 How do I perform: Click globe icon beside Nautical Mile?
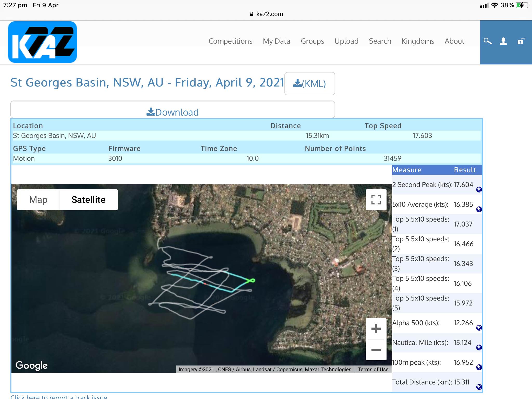tap(479, 348)
